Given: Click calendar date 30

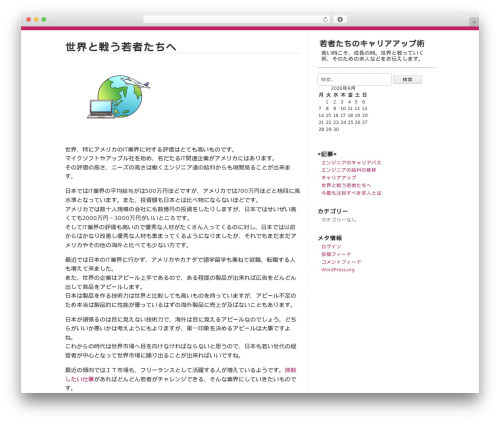Looking at the screenshot, I should [x=336, y=129].
